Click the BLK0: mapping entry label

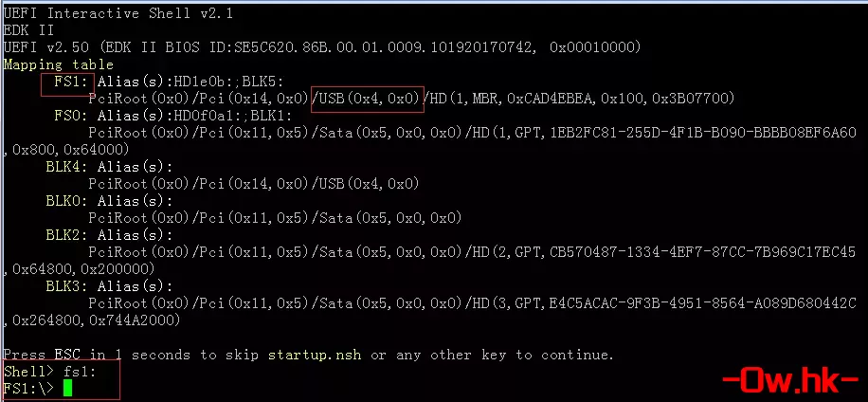[67, 201]
